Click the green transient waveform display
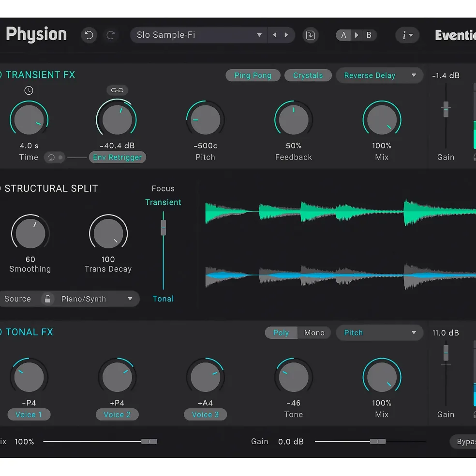Viewport: 476px width, 476px height. [x=341, y=212]
